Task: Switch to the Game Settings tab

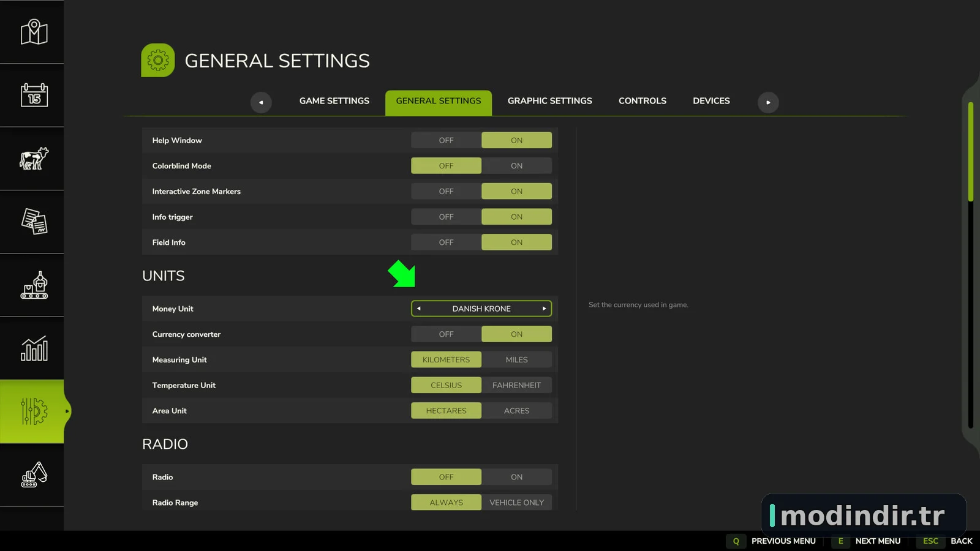Action: (x=334, y=101)
